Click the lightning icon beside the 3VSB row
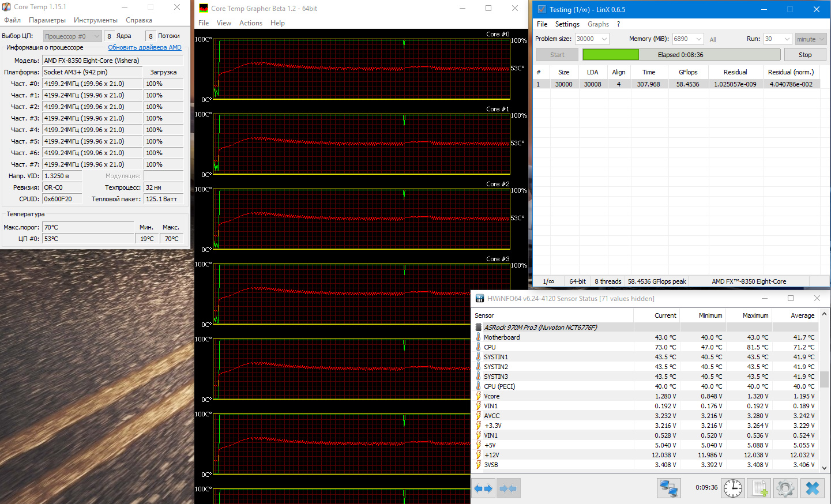This screenshot has height=504, width=831. (x=478, y=465)
